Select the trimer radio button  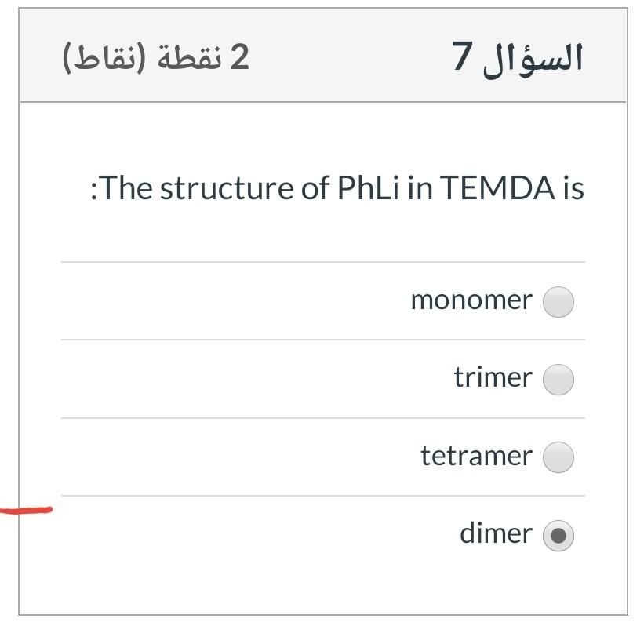point(557,377)
